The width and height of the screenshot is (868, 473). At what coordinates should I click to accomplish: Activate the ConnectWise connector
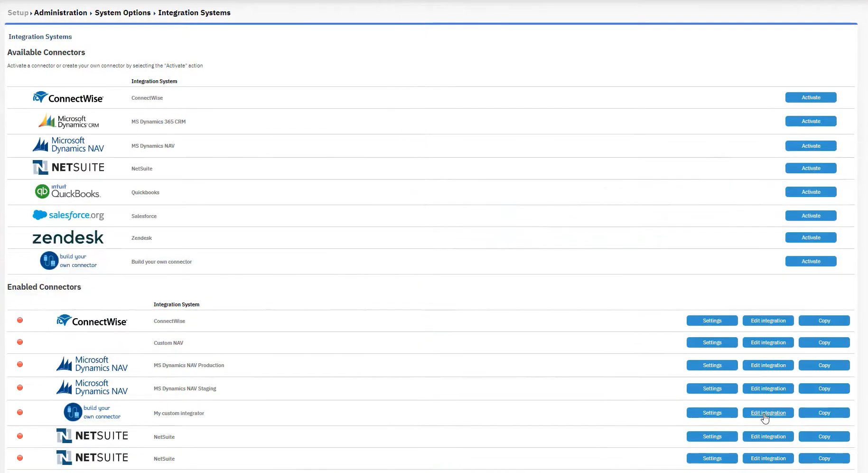click(811, 97)
